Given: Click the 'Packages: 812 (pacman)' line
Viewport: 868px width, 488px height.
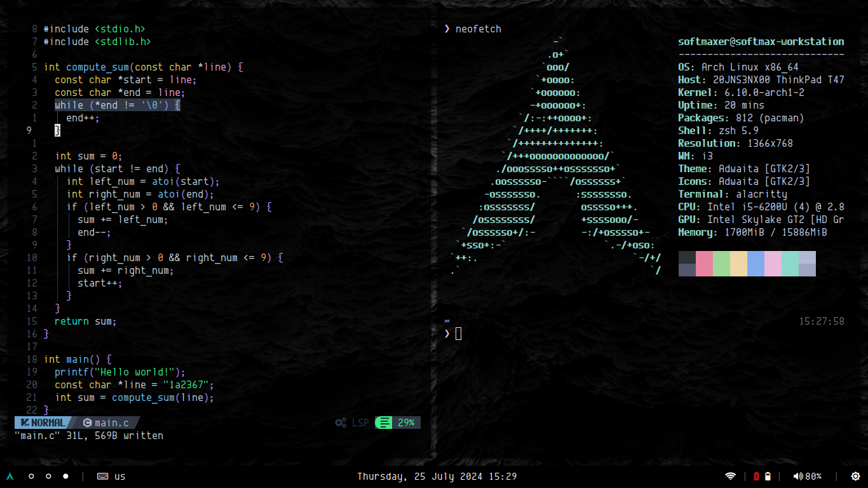Looking at the screenshot, I should (741, 118).
